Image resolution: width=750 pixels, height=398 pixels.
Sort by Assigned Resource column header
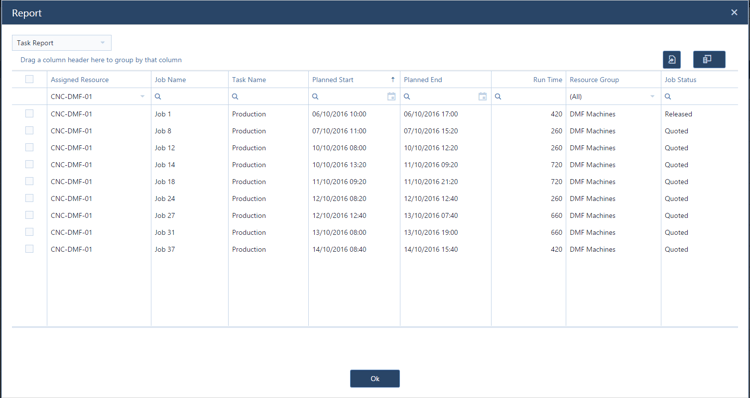99,80
